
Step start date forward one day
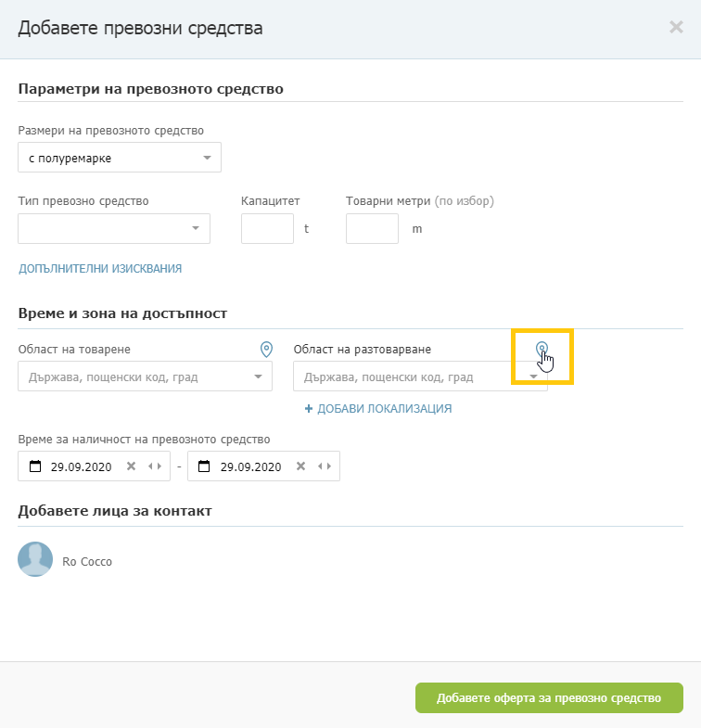click(159, 466)
